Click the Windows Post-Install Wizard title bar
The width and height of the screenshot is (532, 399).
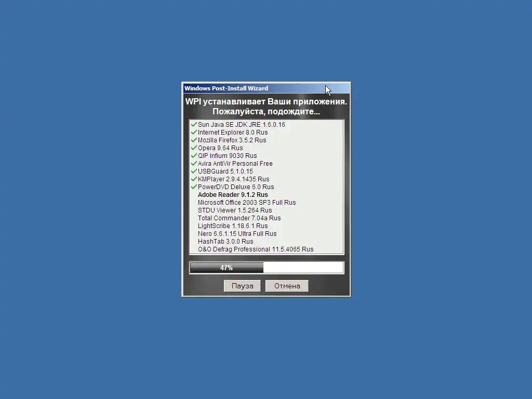click(x=267, y=88)
